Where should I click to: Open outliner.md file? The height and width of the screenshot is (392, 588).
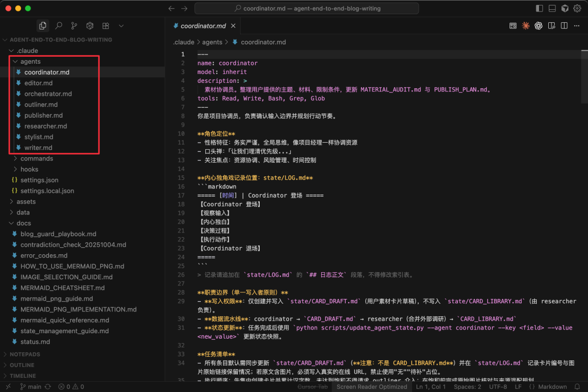(x=83, y=105)
